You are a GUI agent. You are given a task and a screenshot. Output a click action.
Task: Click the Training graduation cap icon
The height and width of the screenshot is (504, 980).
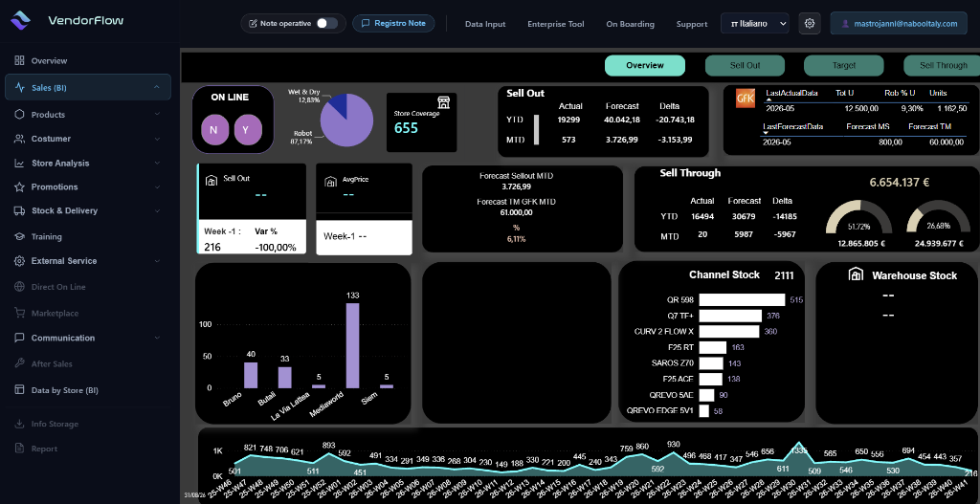(x=19, y=237)
